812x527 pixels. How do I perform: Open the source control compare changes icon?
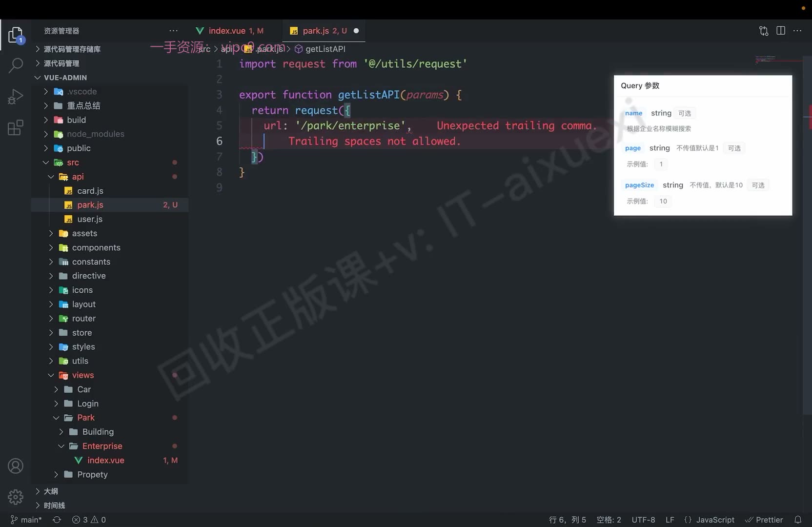[764, 31]
